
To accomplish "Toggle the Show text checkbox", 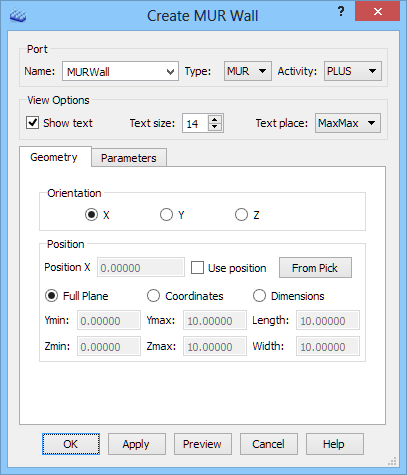I will click(x=32, y=123).
